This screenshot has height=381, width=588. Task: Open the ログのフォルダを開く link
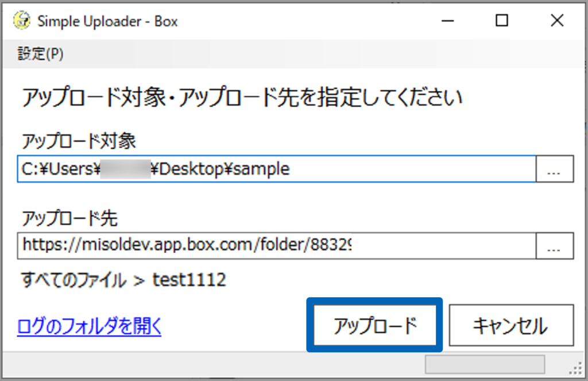click(90, 326)
